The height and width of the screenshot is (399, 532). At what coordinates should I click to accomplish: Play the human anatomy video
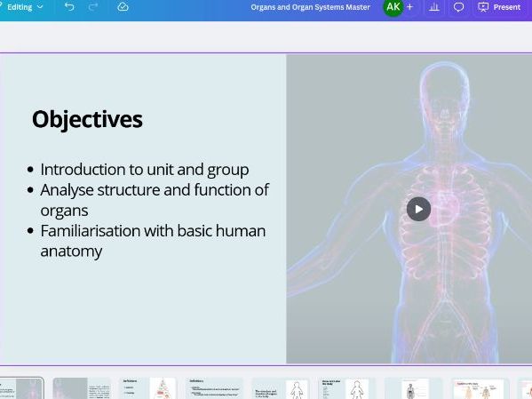(418, 209)
